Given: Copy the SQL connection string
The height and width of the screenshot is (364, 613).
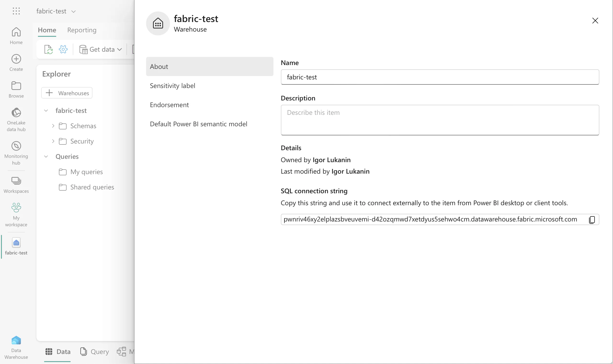Looking at the screenshot, I should click(592, 220).
